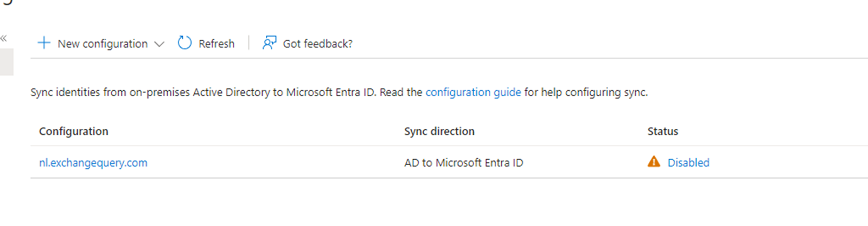The image size is (868, 226).
Task: Click the Sync direction column header
Action: [439, 131]
